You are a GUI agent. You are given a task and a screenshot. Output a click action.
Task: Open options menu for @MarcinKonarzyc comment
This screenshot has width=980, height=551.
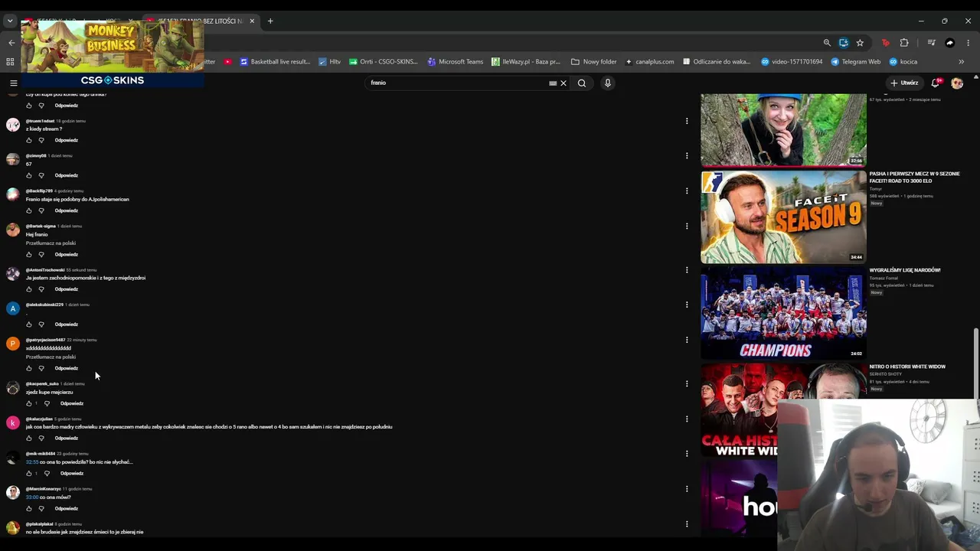[x=687, y=489]
